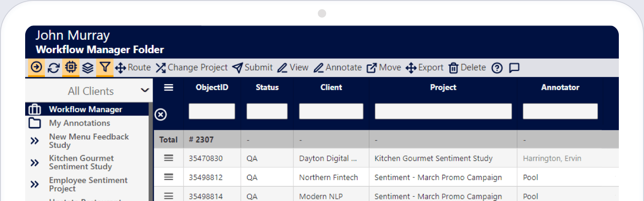
Task: Click the Submit toolbar button
Action: 252,68
